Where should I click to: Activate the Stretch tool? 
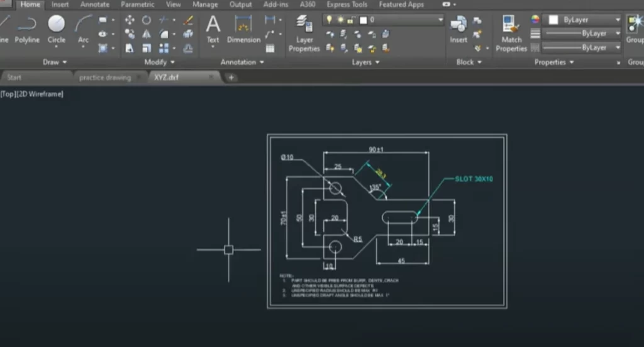pyautogui.click(x=130, y=48)
